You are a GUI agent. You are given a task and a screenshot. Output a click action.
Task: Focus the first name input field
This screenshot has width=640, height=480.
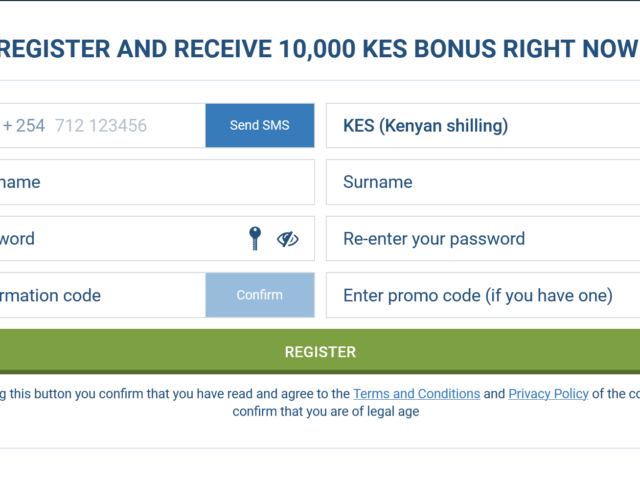(157, 182)
